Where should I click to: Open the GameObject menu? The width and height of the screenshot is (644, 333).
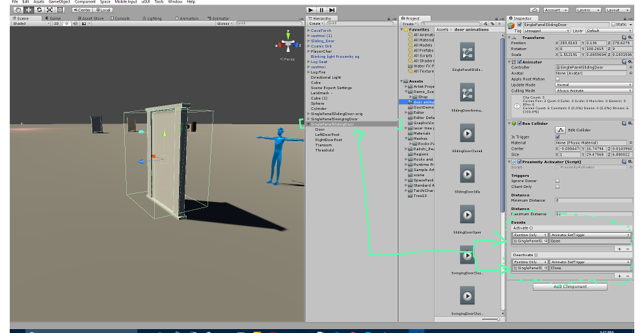point(59,2)
